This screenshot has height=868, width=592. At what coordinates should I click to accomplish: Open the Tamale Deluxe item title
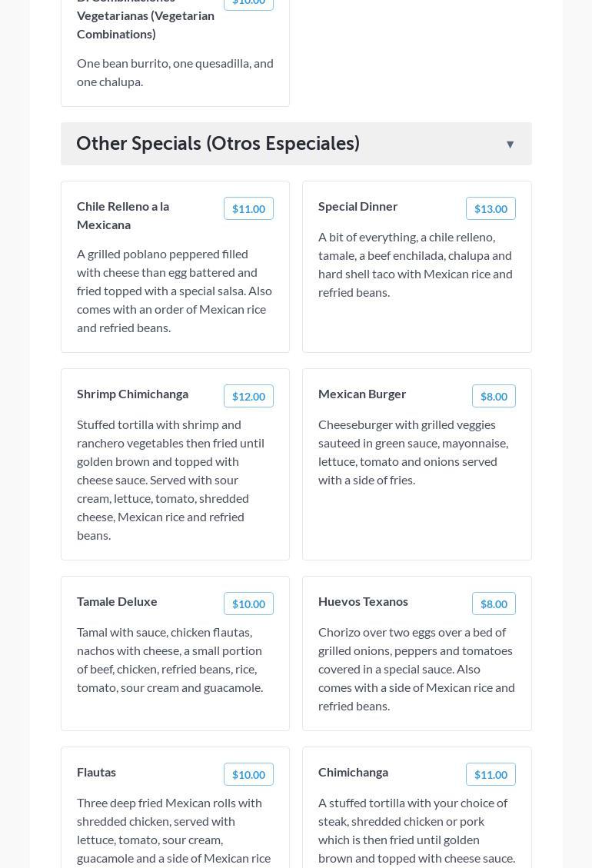(x=117, y=601)
